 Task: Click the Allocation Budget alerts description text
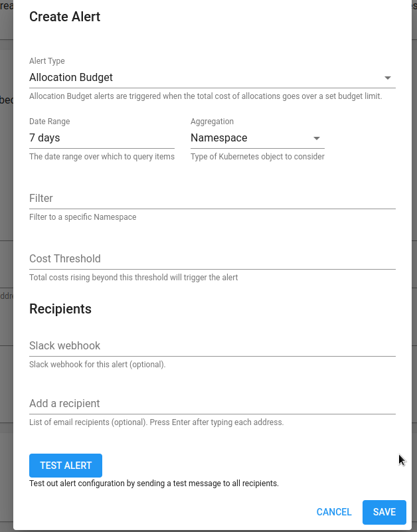206,96
